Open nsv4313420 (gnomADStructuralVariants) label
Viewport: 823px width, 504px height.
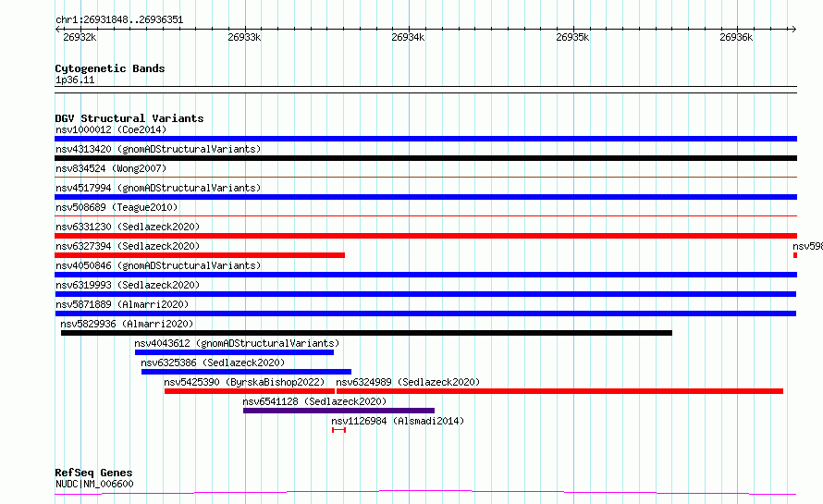[158, 149]
